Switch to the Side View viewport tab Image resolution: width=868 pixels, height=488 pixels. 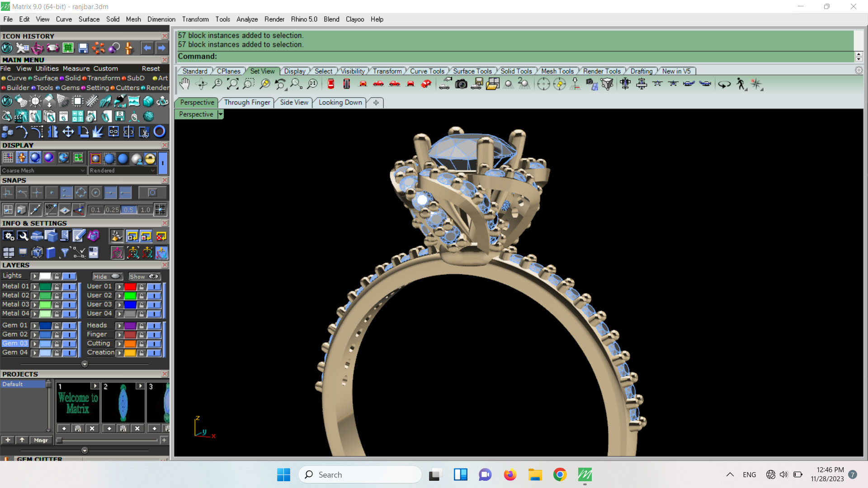(294, 103)
